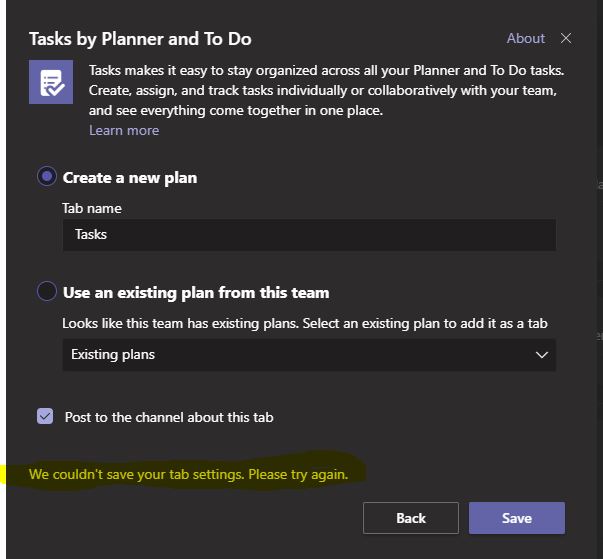
Task: Click the Tab name input field containing Tasks
Action: [x=309, y=235]
